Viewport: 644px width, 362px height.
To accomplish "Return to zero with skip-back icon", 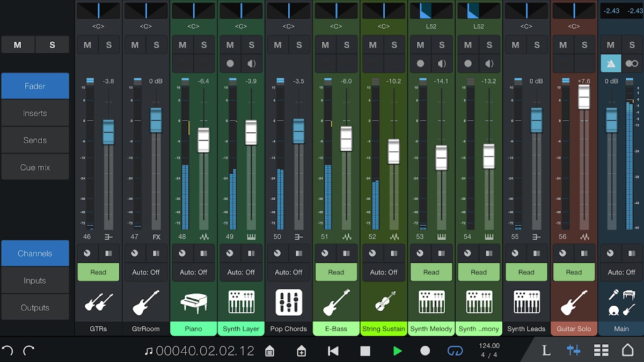I will 333,351.
